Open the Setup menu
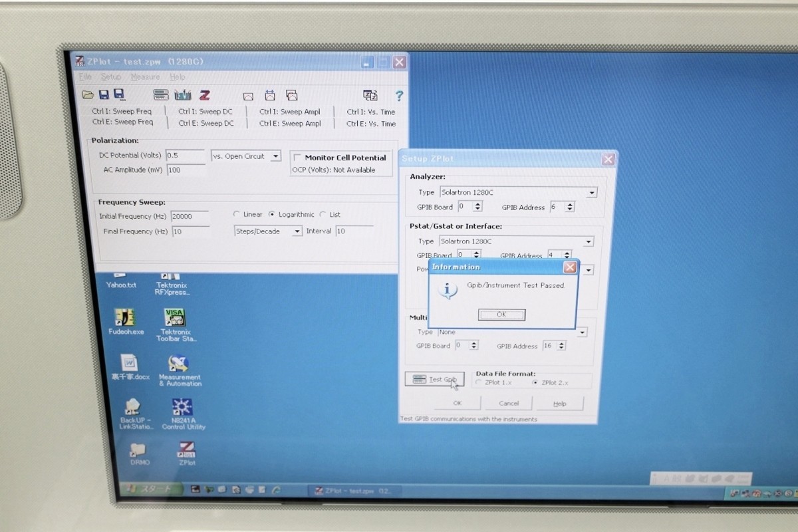 tap(111, 77)
